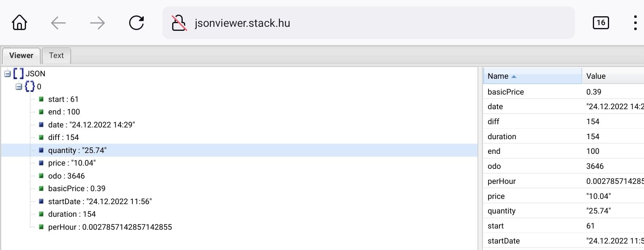Image resolution: width=644 pixels, height=250 pixels.
Task: Switch to the Viewer tab
Action: 21,56
